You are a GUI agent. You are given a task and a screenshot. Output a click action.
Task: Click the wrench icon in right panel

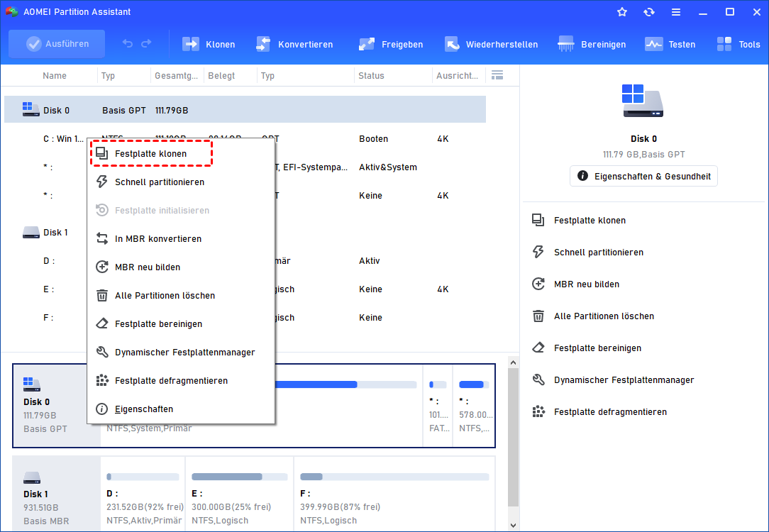538,379
